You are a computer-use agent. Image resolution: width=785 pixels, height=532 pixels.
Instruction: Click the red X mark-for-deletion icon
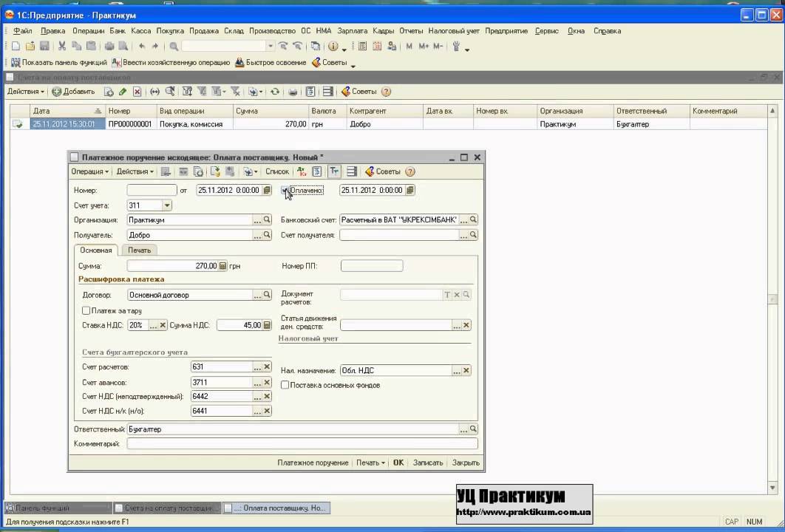137,92
